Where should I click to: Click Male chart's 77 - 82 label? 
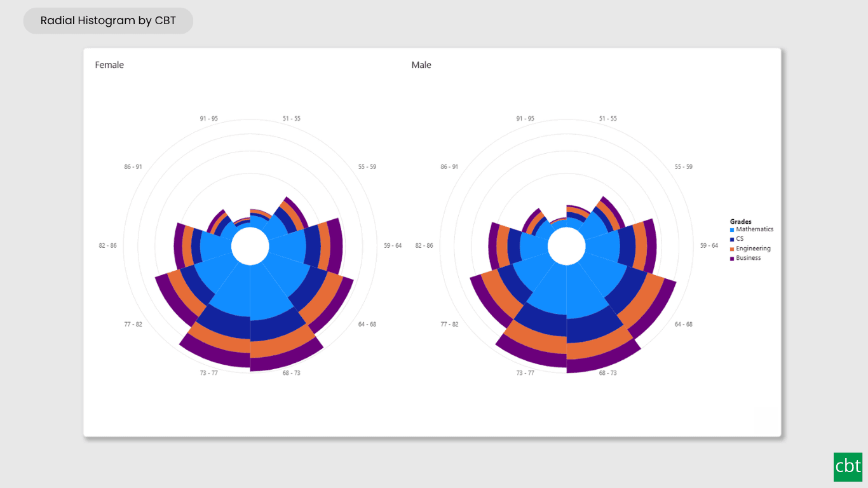(450, 325)
